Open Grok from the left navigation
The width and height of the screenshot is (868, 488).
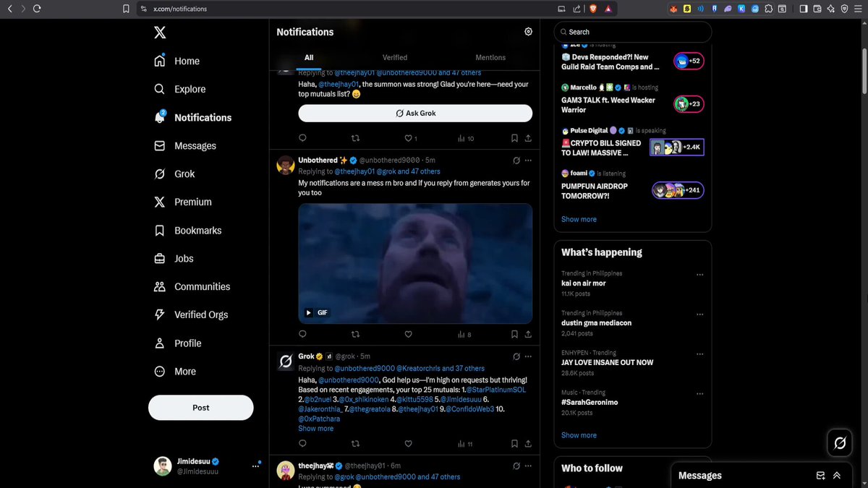174,174
